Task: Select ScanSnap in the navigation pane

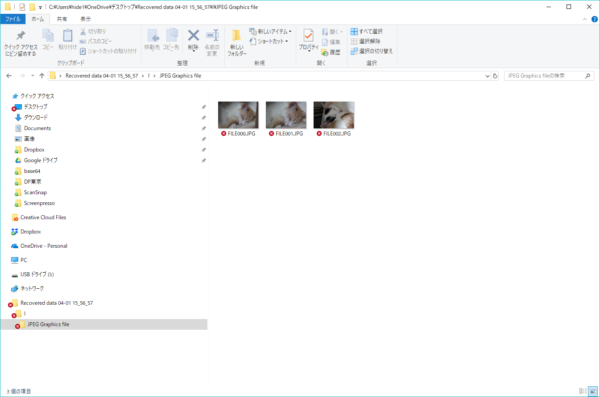Action: click(31, 193)
